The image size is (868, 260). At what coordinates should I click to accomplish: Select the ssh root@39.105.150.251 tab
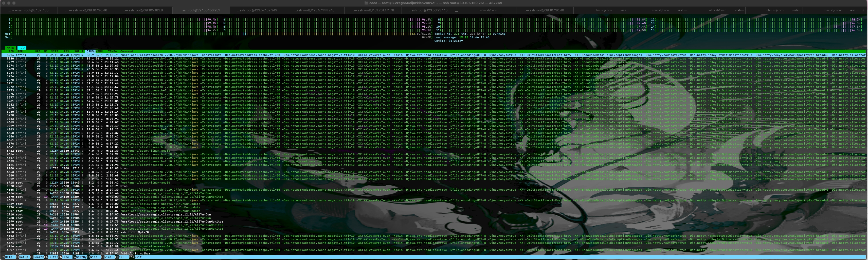click(x=201, y=10)
